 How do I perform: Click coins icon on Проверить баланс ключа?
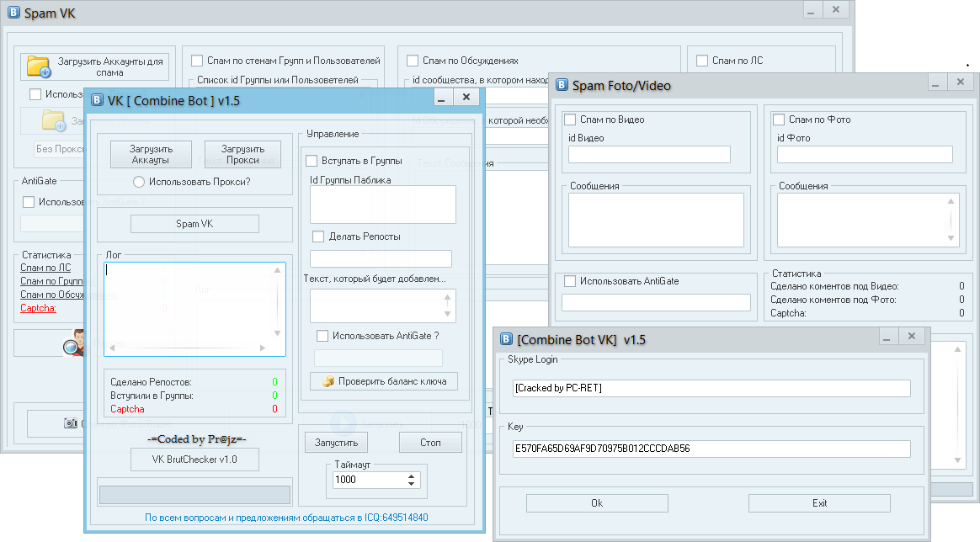[328, 381]
